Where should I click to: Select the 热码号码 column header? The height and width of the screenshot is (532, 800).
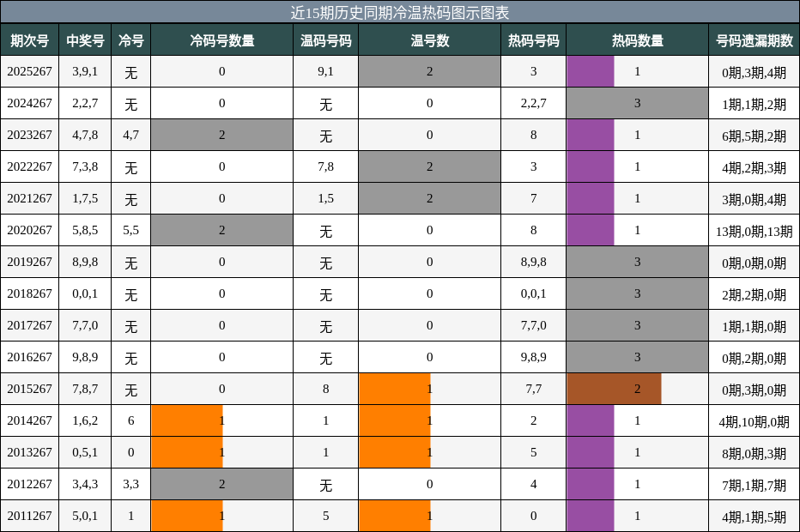click(x=534, y=40)
